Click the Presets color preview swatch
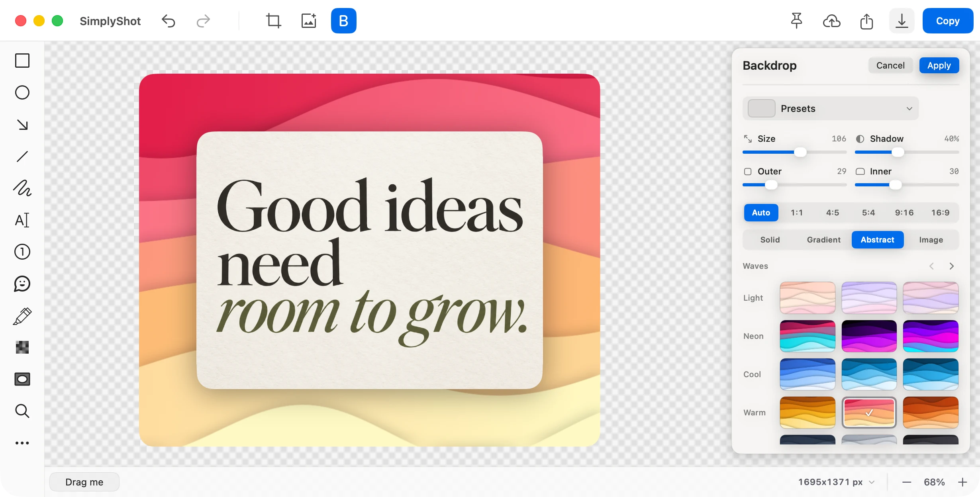The height and width of the screenshot is (497, 980). point(761,108)
